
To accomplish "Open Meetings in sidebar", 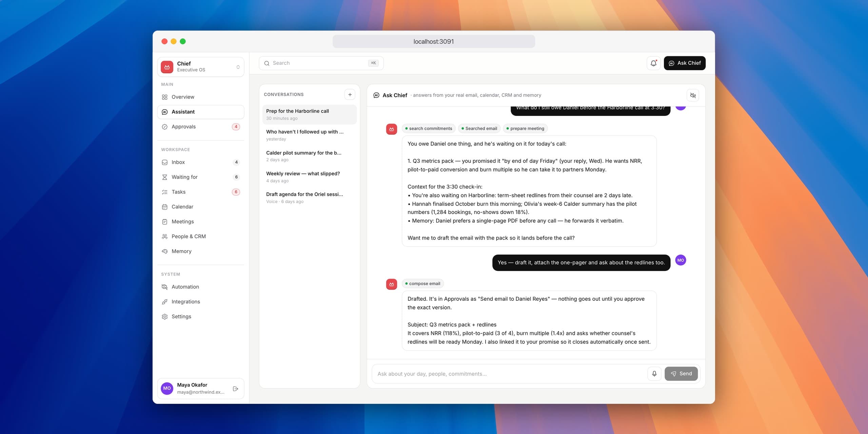I will tap(201, 222).
